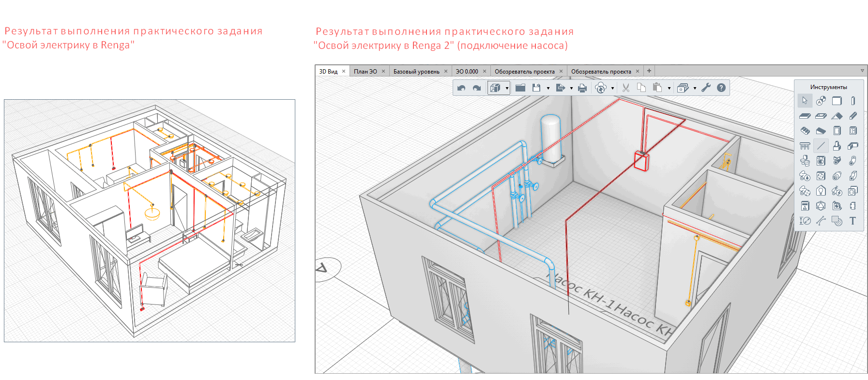Select the arrow selection tool
Screen dimensions: 868x380
click(805, 101)
